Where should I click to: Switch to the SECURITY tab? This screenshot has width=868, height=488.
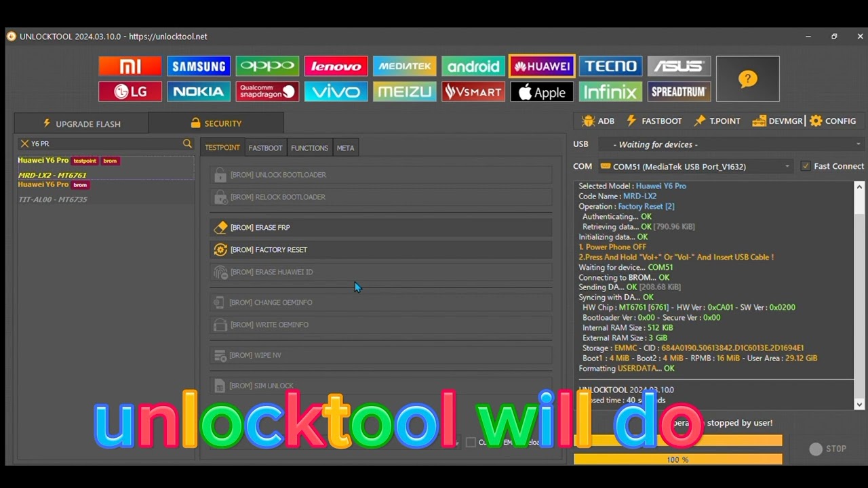(x=216, y=123)
